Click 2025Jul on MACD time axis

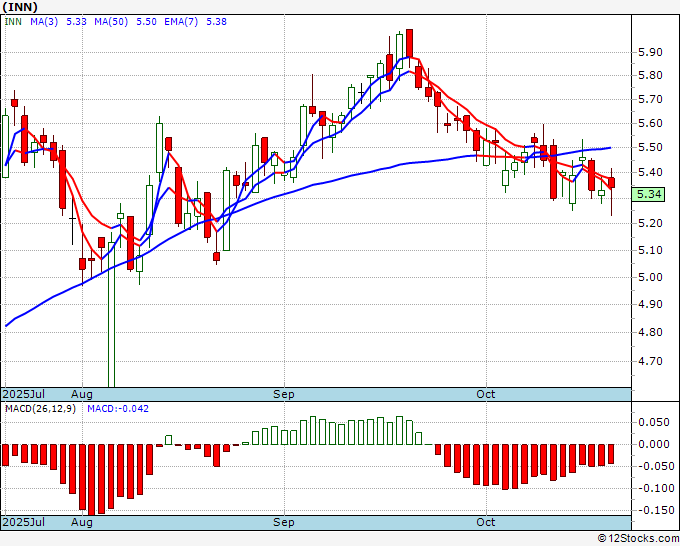click(x=23, y=522)
